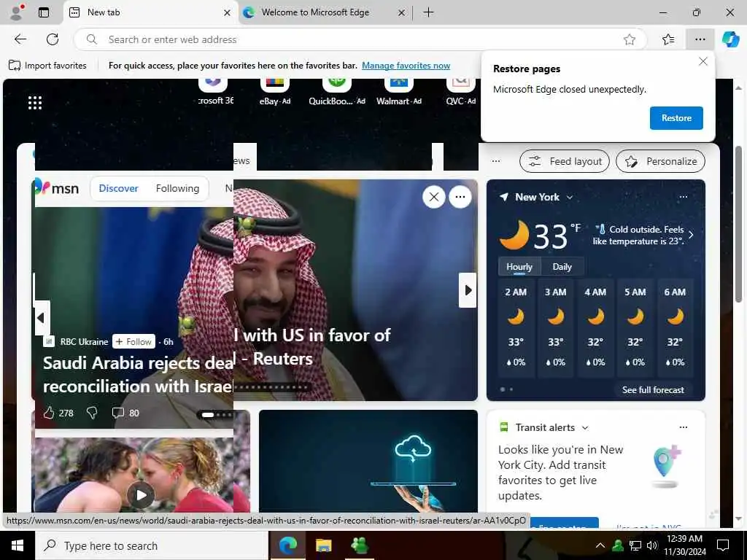Open the cloud technology news card
Screen dimensions: 747x560
point(368,461)
